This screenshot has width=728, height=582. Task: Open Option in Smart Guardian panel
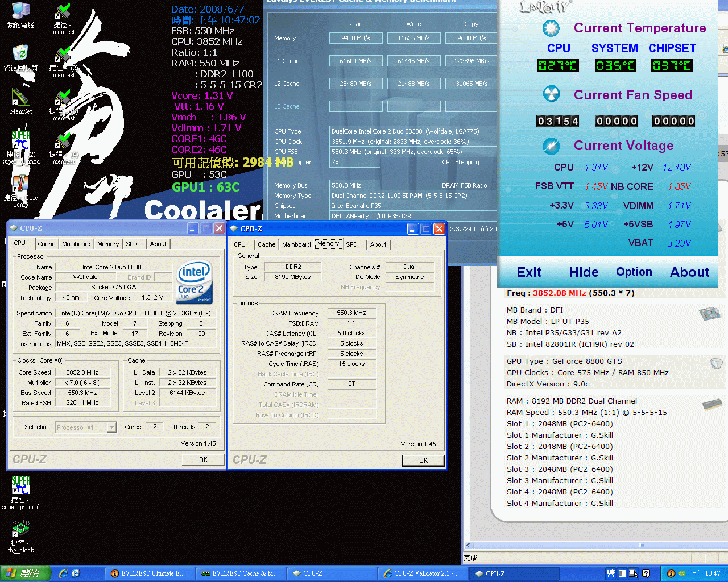[x=634, y=272]
